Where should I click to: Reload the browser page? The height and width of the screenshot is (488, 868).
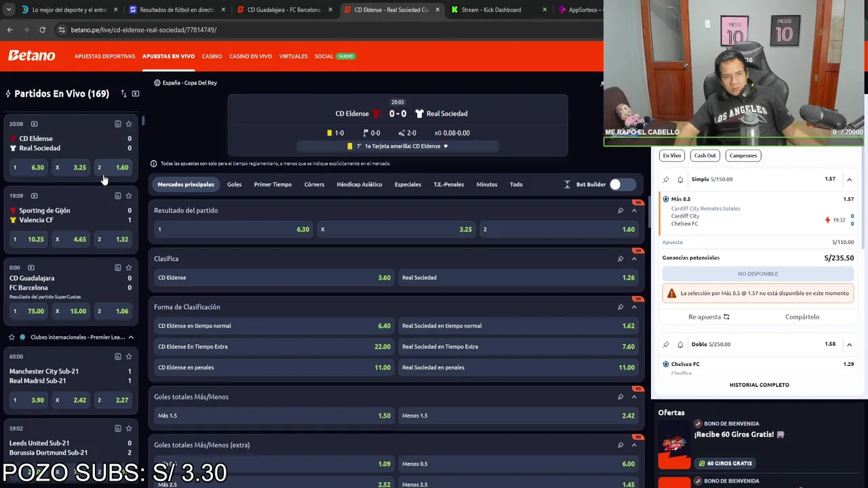pos(42,30)
